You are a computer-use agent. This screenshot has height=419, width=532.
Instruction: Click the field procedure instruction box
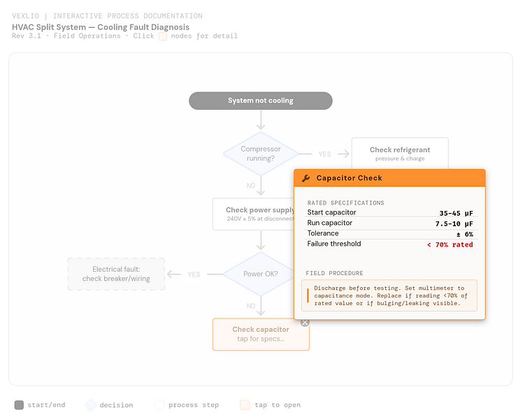coord(389,295)
